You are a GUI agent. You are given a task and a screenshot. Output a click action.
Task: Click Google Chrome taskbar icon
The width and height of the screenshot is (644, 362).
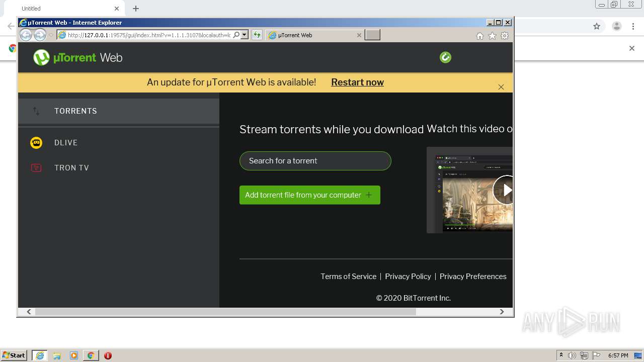91,355
